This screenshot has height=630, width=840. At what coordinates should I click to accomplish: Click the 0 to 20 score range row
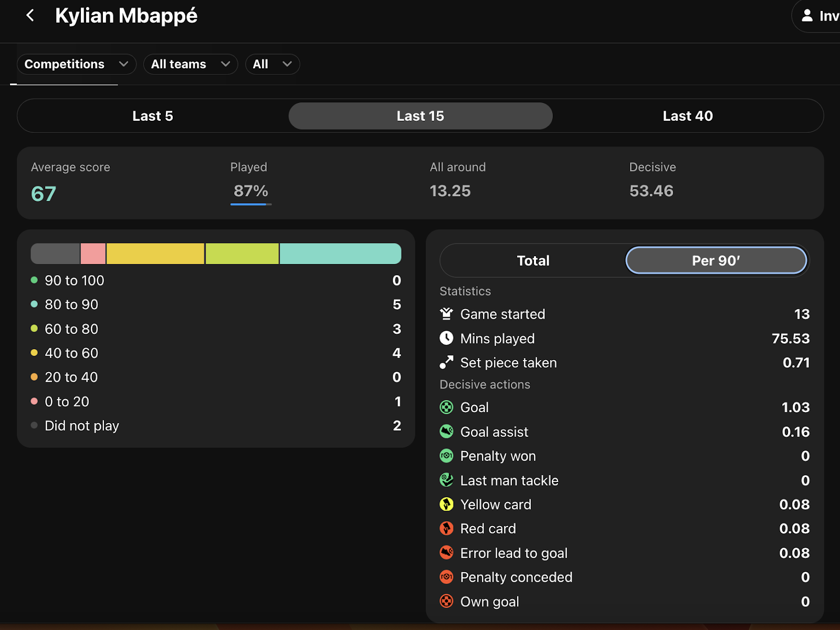[x=216, y=401]
